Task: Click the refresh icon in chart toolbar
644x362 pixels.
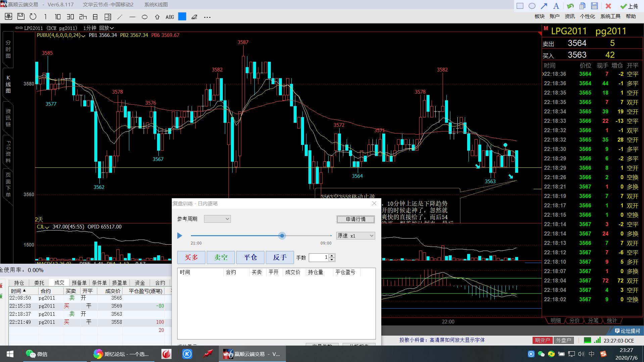Action: [x=33, y=16]
